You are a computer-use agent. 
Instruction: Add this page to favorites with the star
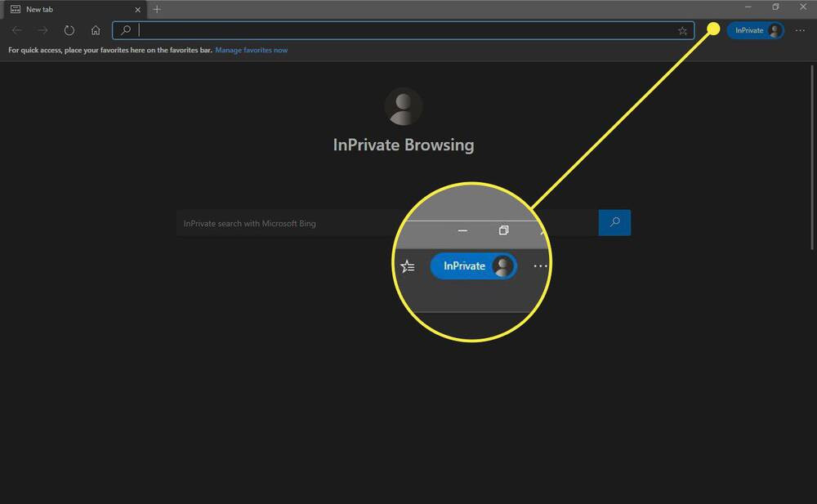pyautogui.click(x=682, y=30)
